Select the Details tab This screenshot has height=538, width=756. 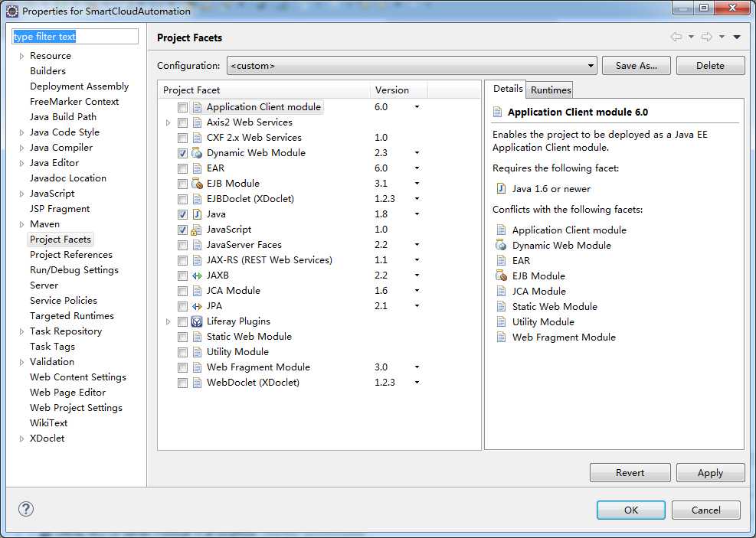pyautogui.click(x=508, y=89)
